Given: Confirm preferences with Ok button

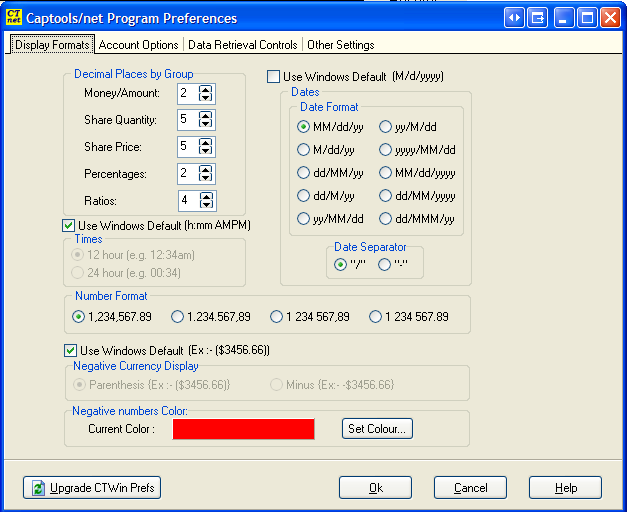Looking at the screenshot, I should coord(375,488).
